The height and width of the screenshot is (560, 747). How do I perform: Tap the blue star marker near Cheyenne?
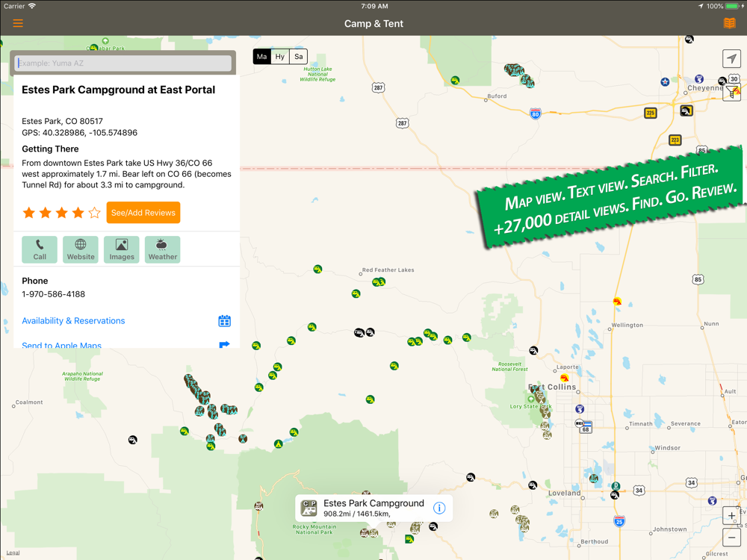[x=665, y=82]
